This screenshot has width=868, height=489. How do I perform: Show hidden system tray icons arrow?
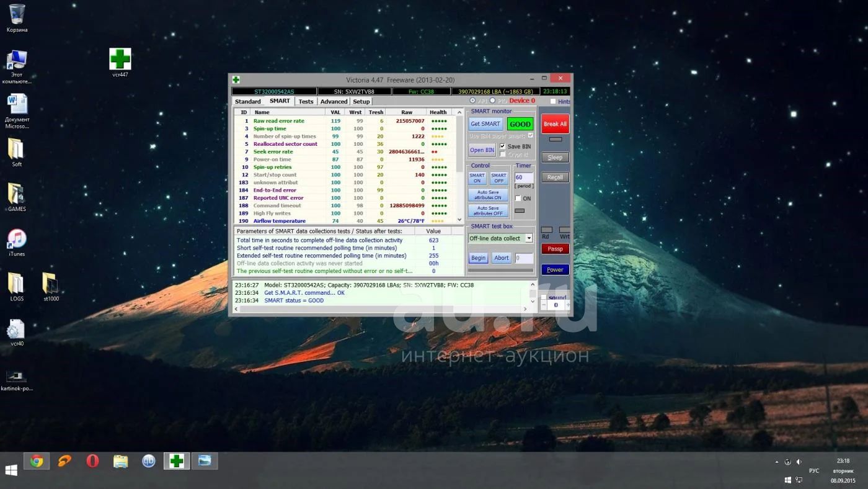click(x=777, y=462)
